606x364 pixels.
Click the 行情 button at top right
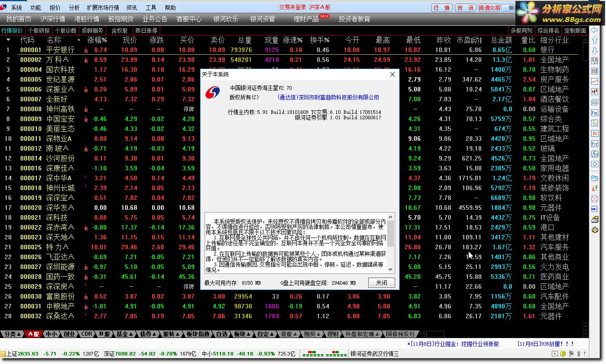442,8
